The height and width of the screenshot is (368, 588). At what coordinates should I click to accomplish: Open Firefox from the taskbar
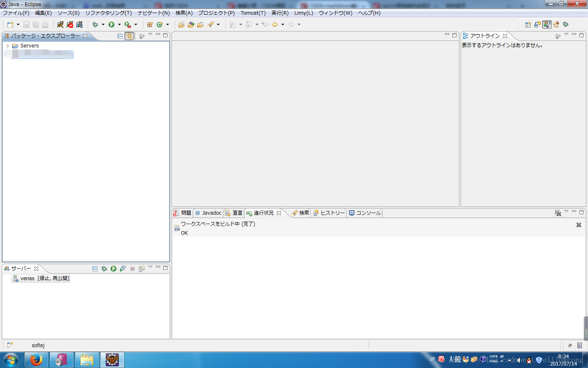pyautogui.click(x=36, y=360)
